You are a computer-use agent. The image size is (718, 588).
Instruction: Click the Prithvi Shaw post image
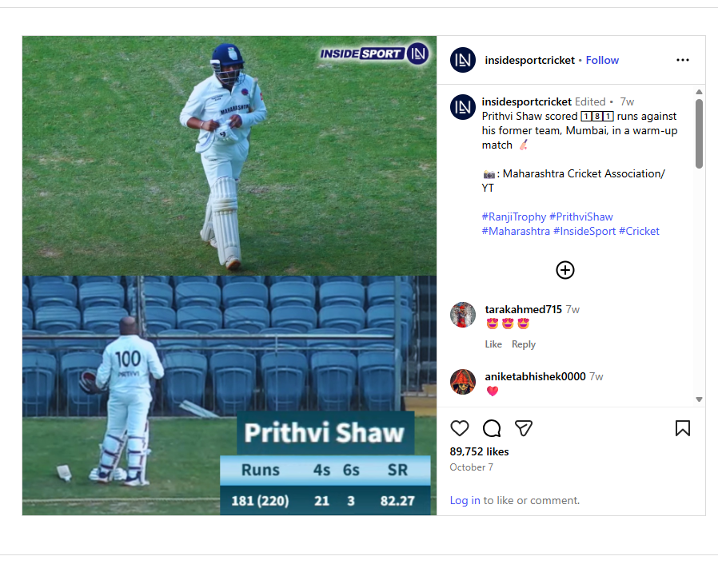click(229, 276)
